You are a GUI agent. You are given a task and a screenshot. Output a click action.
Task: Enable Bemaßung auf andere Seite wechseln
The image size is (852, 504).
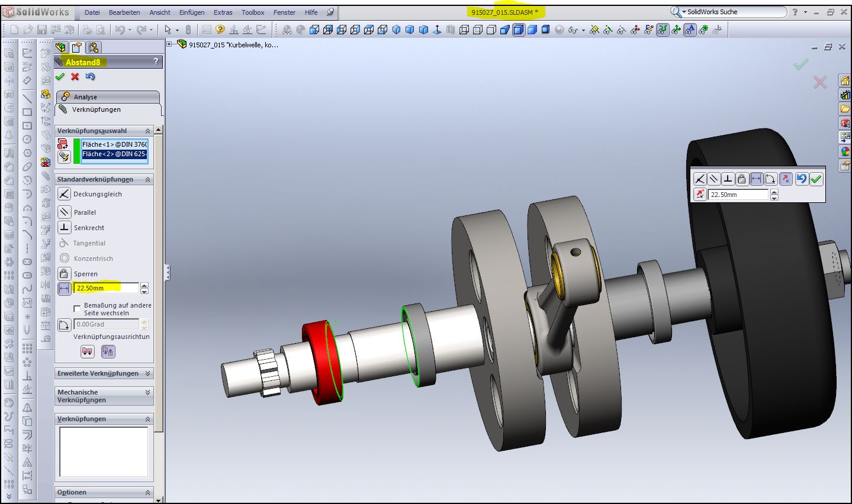[77, 309]
